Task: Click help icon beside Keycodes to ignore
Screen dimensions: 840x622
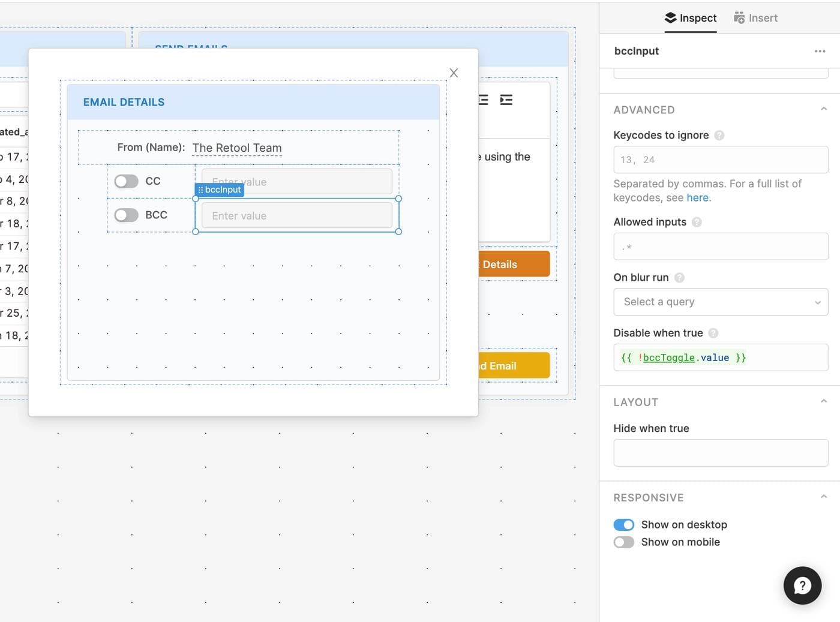Action: [719, 136]
